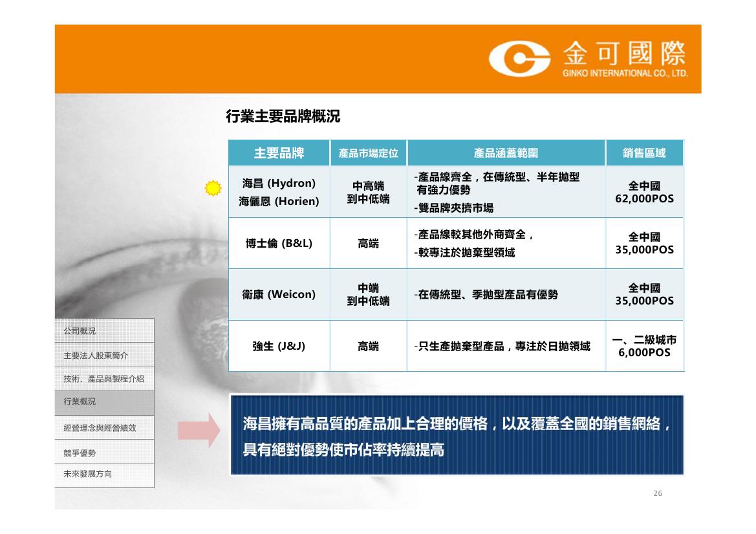Click the 產品涵蓋範圍 column header
This screenshot has width=756, height=534.
[x=506, y=153]
